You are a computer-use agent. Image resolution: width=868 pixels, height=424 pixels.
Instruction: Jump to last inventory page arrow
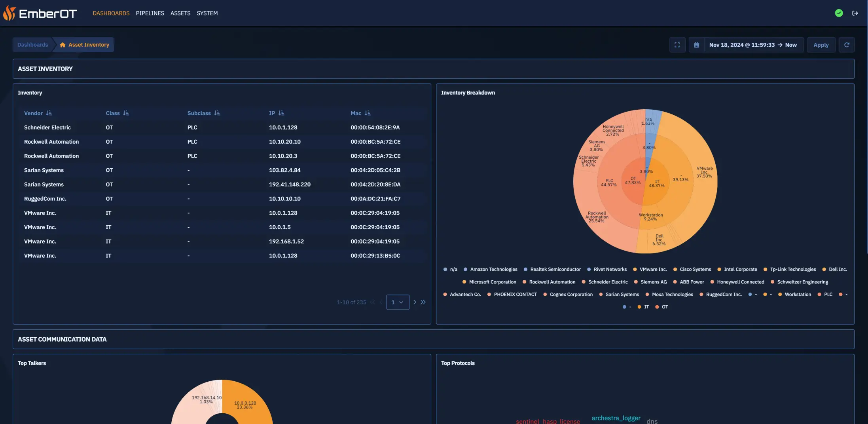pos(423,302)
